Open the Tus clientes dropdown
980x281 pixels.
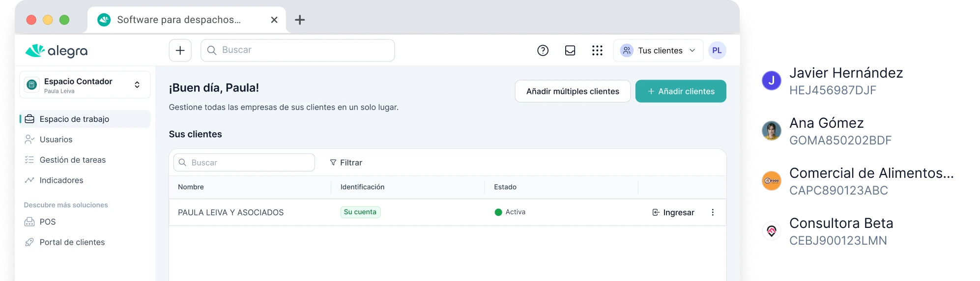[x=658, y=51]
